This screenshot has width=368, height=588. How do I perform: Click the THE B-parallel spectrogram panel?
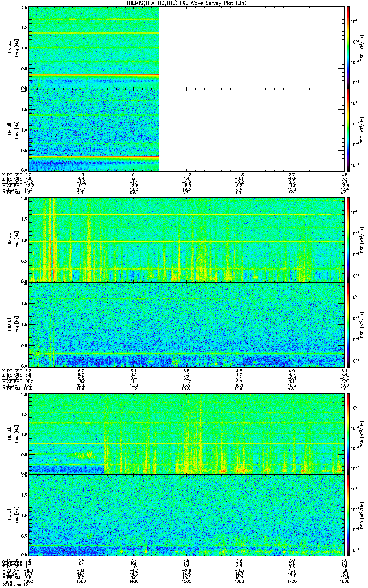pos(185,515)
